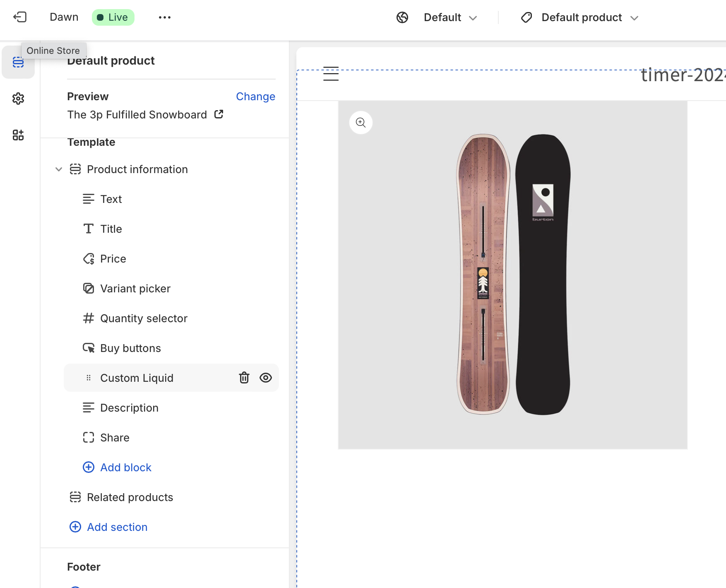Click the Buy buttons block icon
This screenshot has height=588, width=726.
tap(89, 348)
